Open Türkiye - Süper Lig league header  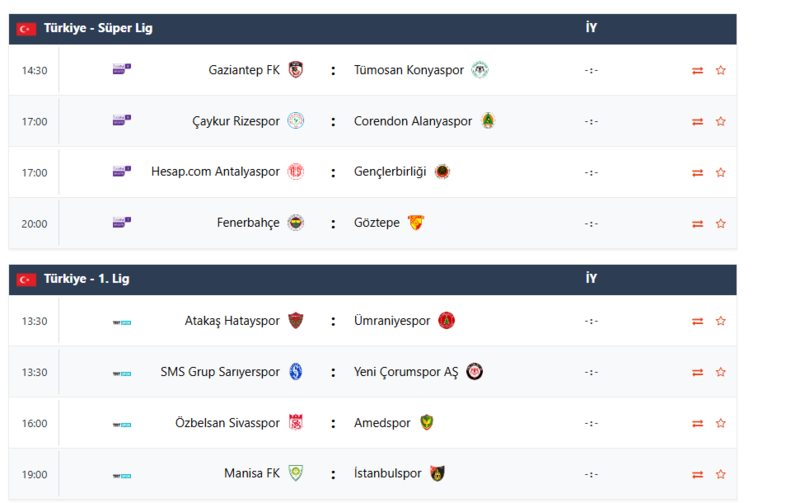pos(98,29)
